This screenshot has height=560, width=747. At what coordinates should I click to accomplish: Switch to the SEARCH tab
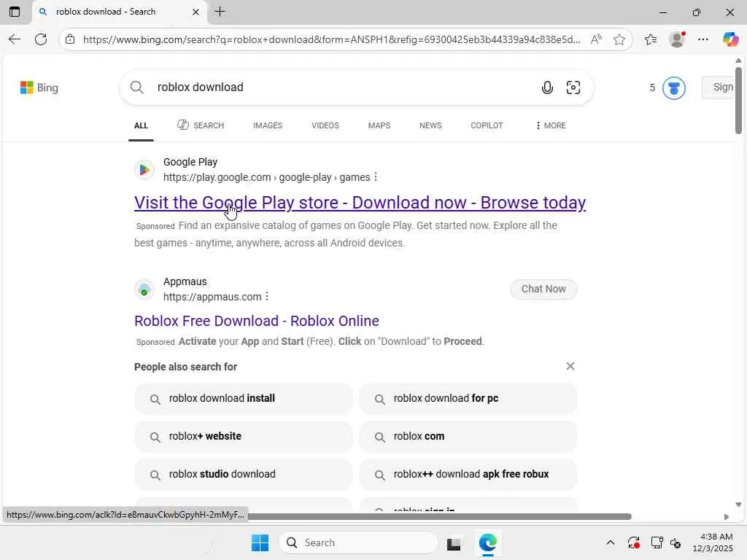coord(201,125)
